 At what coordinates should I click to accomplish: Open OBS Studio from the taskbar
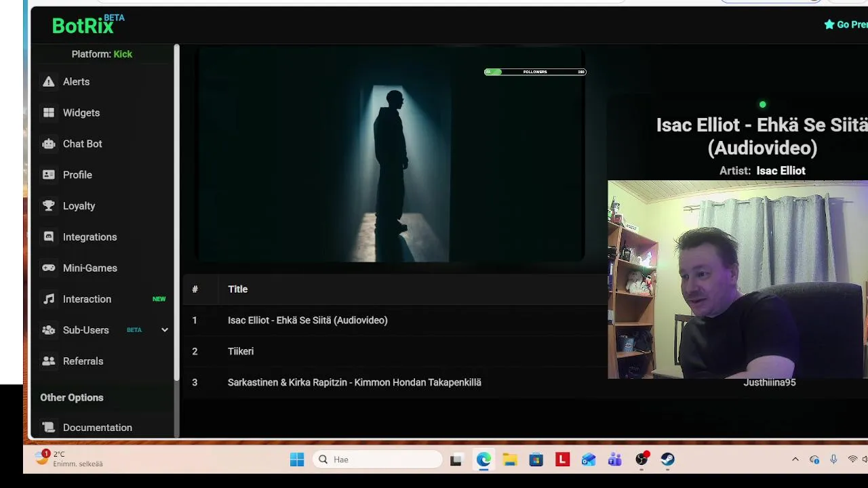(x=642, y=460)
